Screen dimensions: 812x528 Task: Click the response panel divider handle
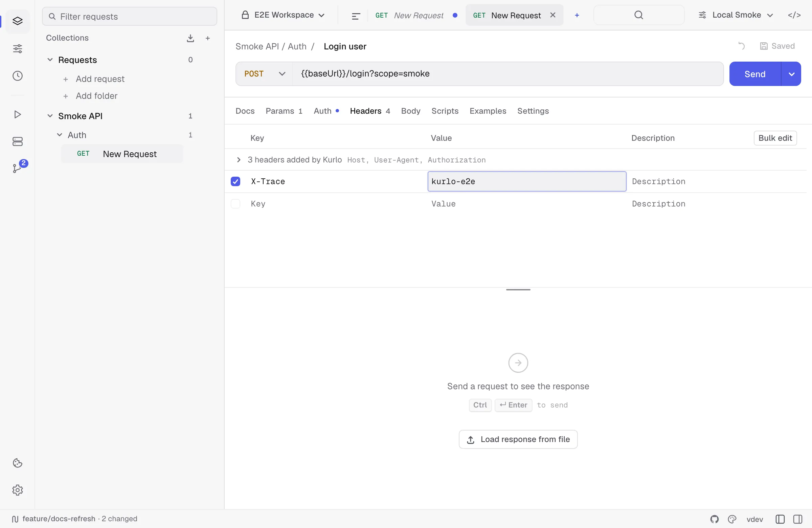tap(518, 289)
